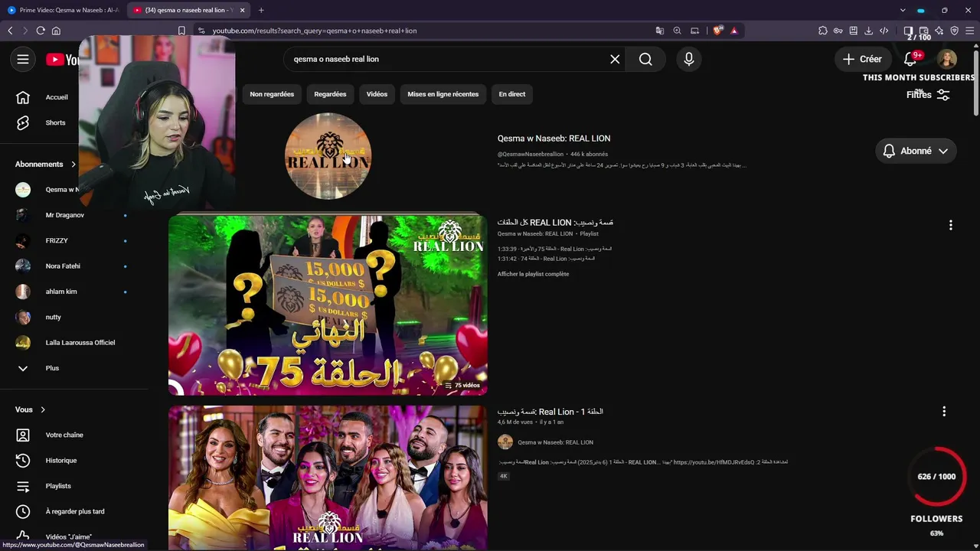Viewport: 980px width, 551px height.
Task: Open the Leo AI sparkle icon
Action: 939,31
